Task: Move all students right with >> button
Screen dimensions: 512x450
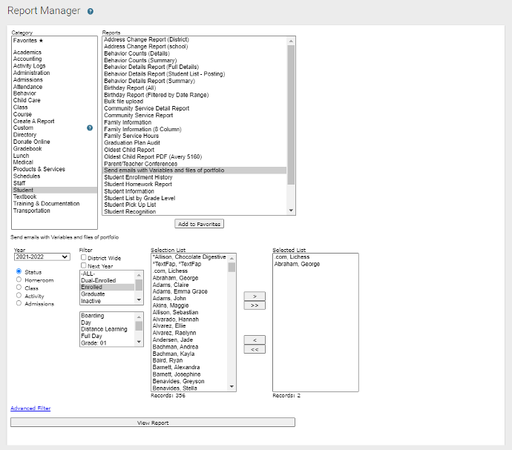Action: click(x=255, y=305)
